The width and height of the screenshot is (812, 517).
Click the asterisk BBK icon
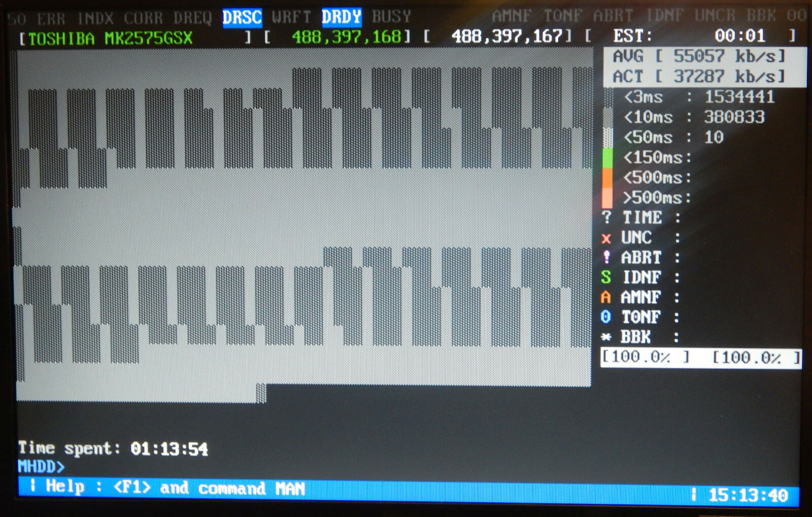pyautogui.click(x=606, y=336)
